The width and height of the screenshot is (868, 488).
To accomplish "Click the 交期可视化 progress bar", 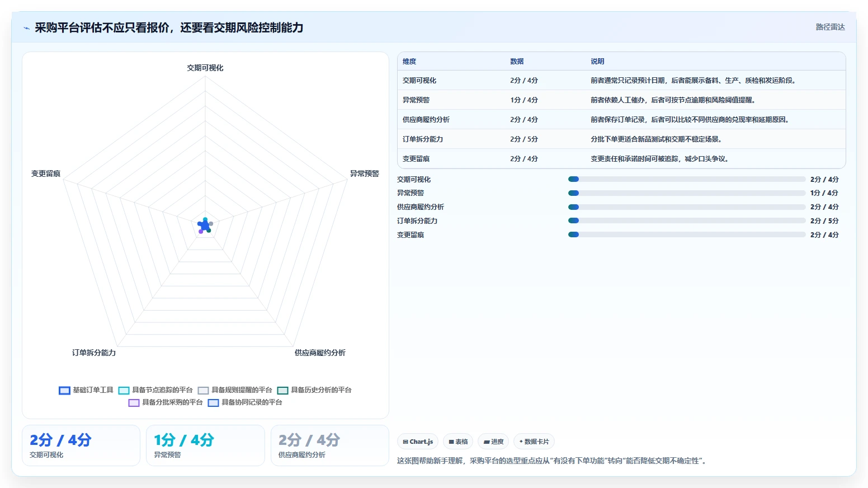I will coord(687,179).
